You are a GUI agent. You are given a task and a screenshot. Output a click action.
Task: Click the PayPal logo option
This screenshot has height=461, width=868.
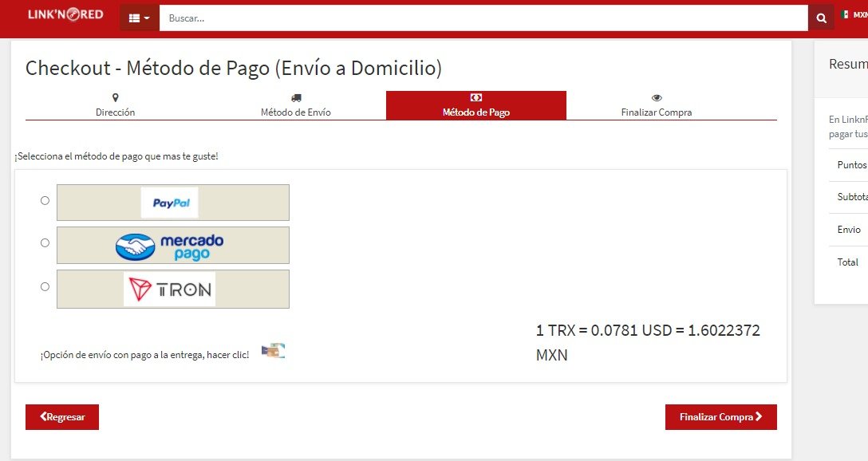point(172,203)
